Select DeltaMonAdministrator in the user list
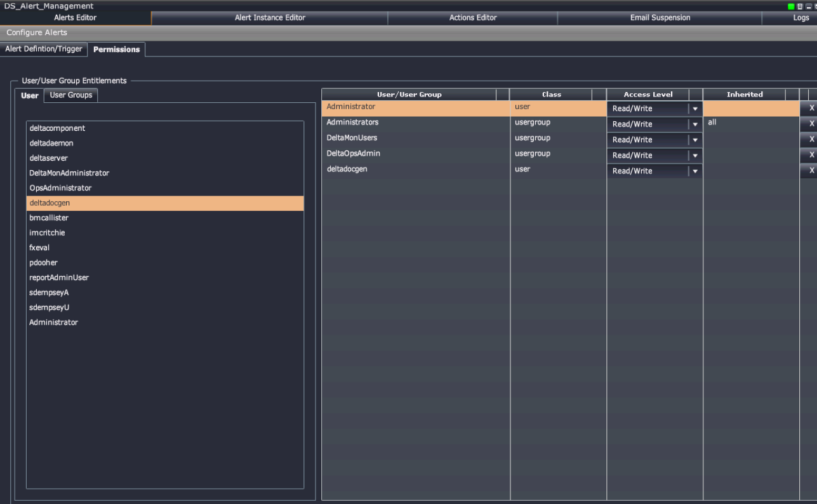Screen dimensions: 817x504 pos(165,173)
